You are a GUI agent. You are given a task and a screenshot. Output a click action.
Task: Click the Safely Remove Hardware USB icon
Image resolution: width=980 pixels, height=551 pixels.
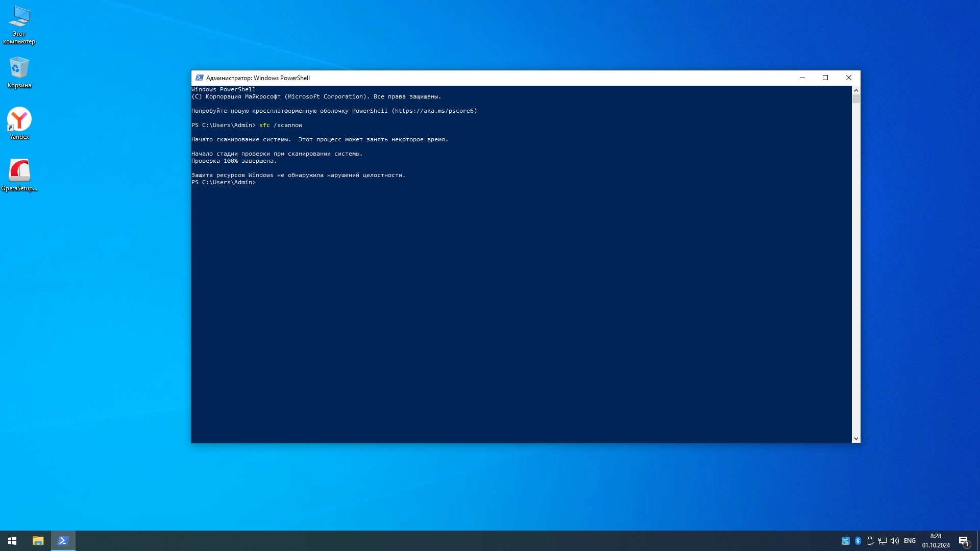870,541
